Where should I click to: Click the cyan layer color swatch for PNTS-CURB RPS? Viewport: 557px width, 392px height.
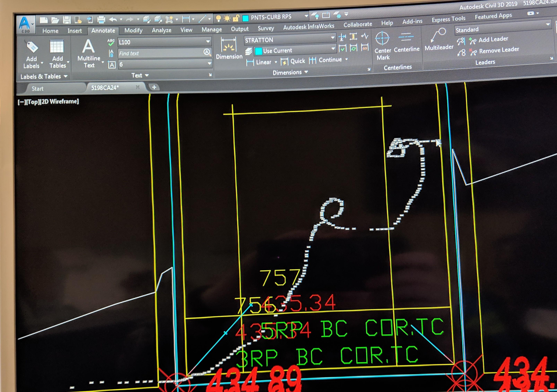(246, 18)
